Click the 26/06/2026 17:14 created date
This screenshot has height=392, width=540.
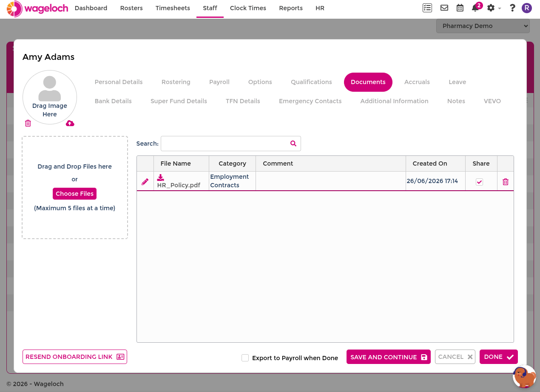[x=432, y=181]
